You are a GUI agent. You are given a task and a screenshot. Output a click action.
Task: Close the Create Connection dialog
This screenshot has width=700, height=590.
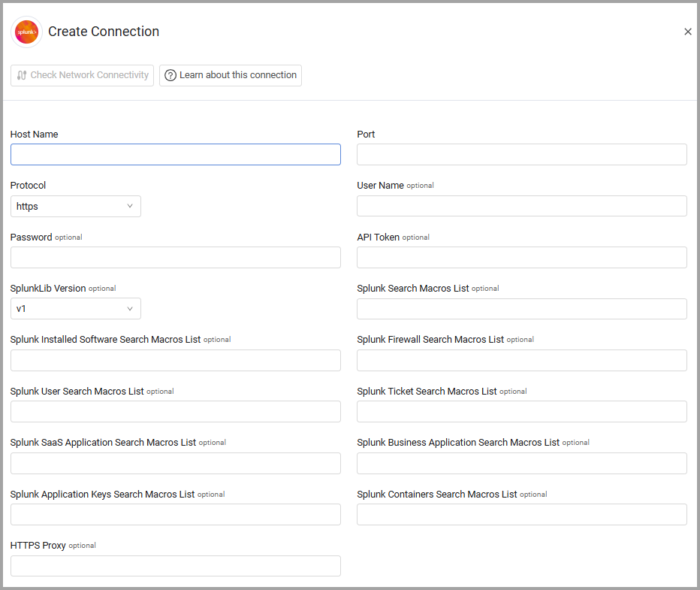pos(687,32)
